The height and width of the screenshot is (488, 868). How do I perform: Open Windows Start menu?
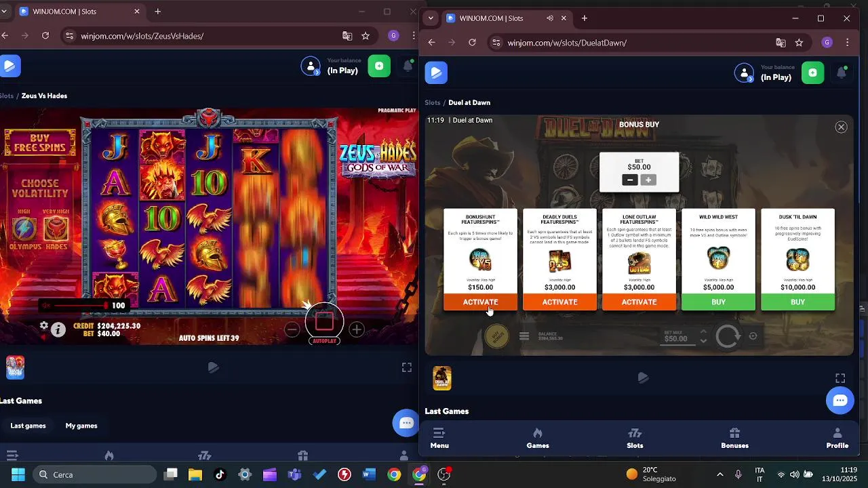coord(18,474)
